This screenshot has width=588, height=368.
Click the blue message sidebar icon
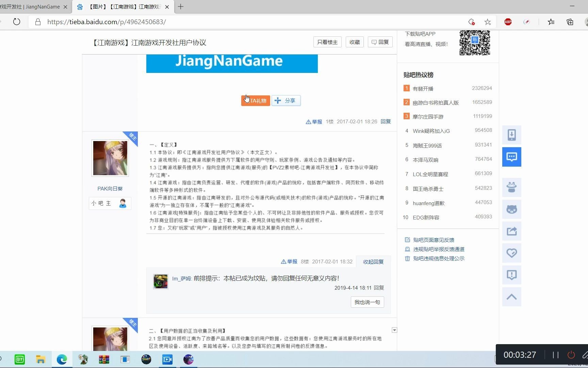click(512, 157)
